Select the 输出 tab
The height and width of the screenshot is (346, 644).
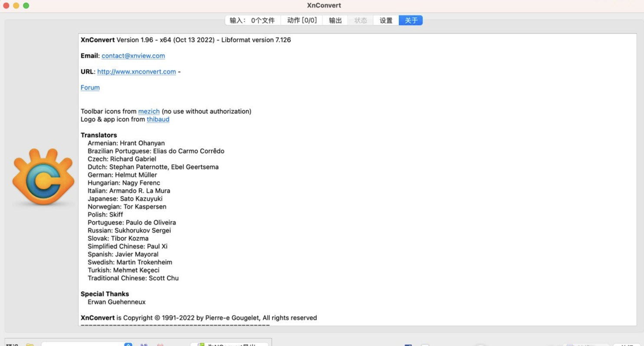pyautogui.click(x=335, y=20)
